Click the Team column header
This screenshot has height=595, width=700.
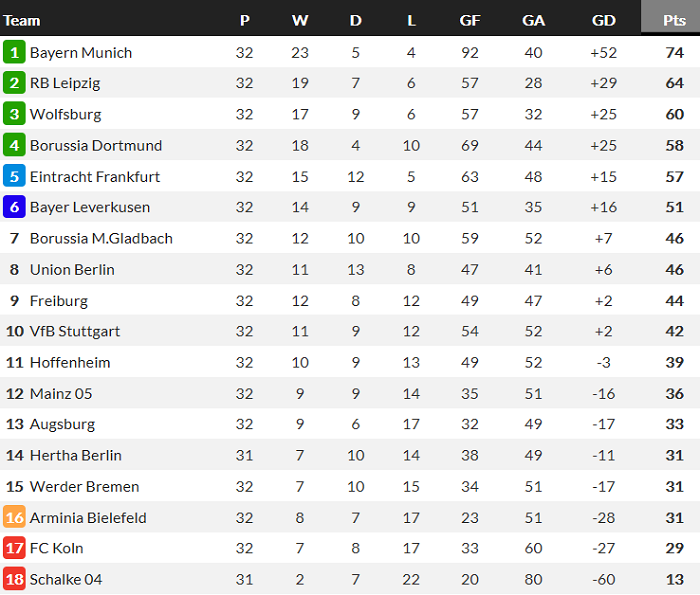click(22, 20)
